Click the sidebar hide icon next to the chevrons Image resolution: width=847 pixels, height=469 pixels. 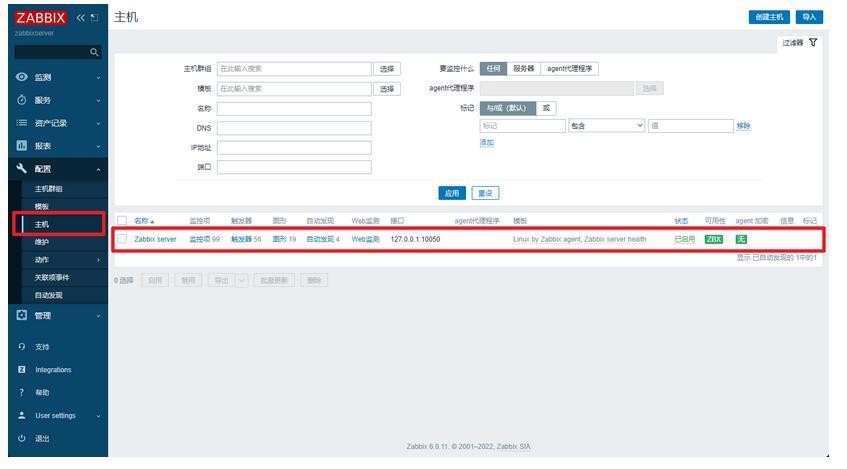(95, 18)
